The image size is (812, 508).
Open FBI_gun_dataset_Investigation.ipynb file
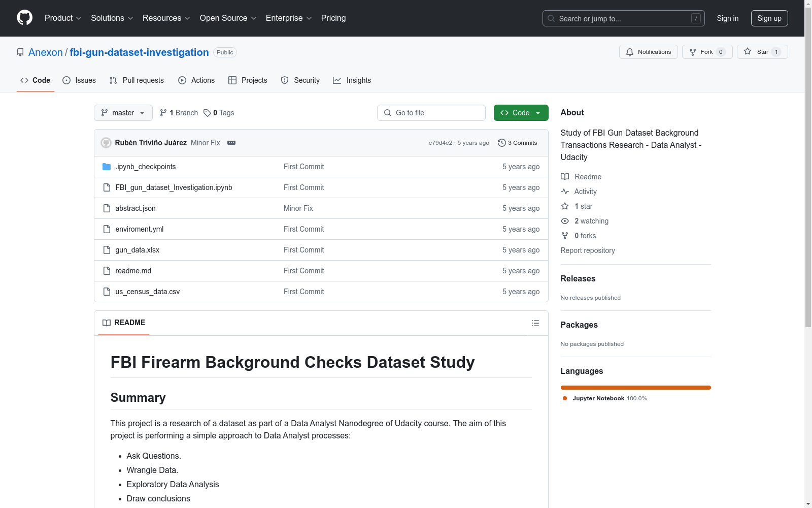pos(174,187)
